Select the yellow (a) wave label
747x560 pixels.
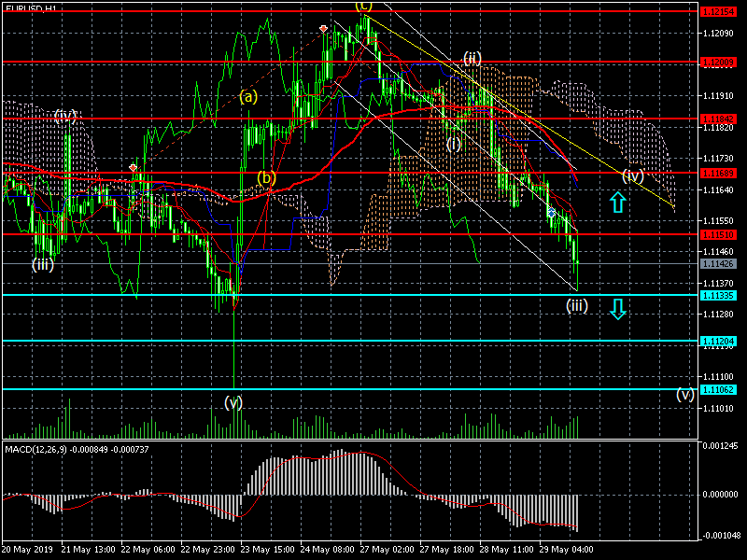coord(248,96)
